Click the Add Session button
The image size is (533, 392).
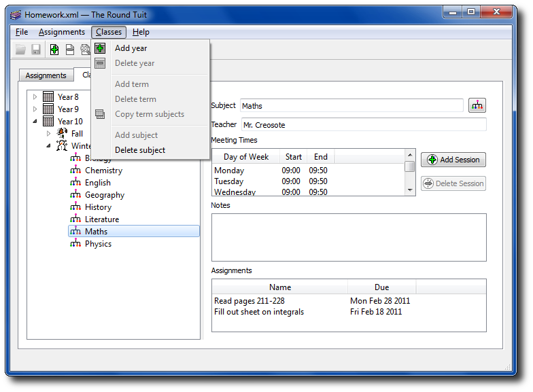[453, 160]
